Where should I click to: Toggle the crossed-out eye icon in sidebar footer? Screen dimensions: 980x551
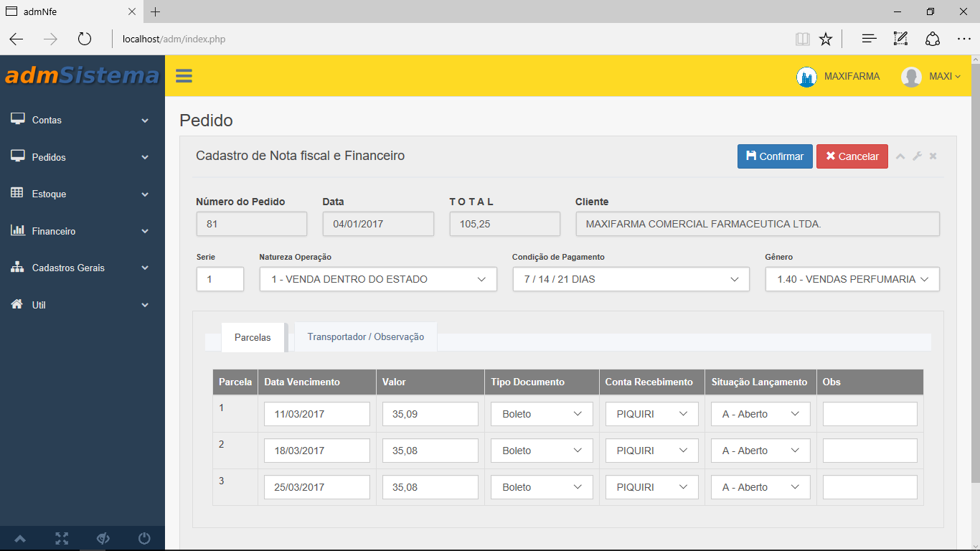(103, 538)
